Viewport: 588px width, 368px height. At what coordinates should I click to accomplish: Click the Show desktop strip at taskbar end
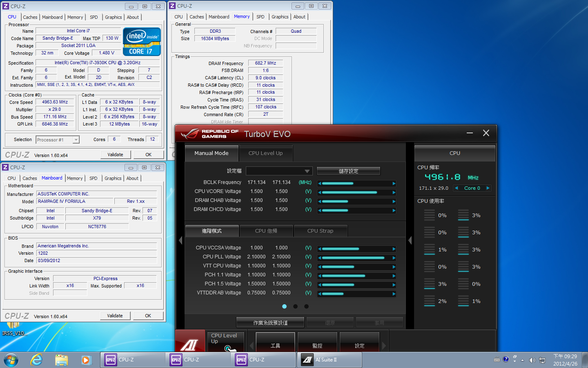(x=585, y=360)
